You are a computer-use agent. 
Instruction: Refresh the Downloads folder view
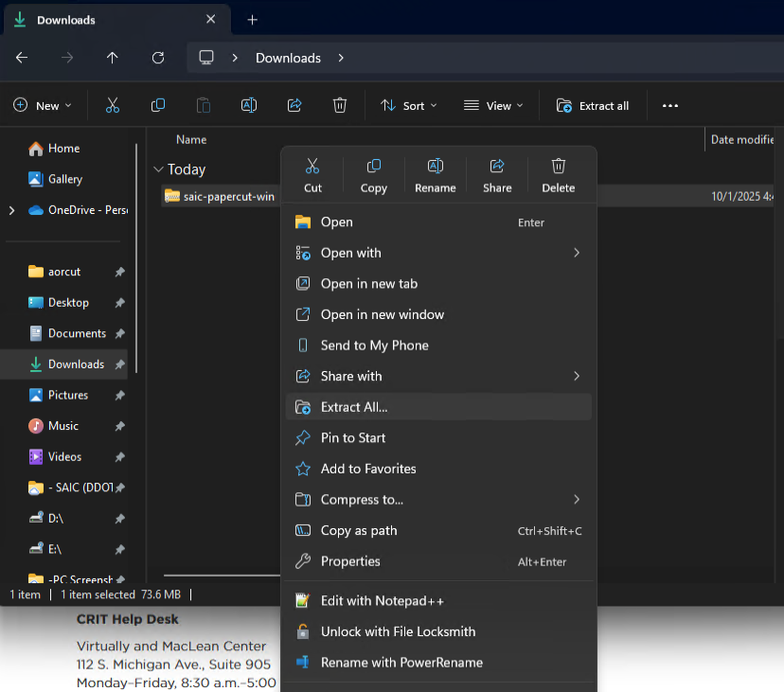[158, 58]
